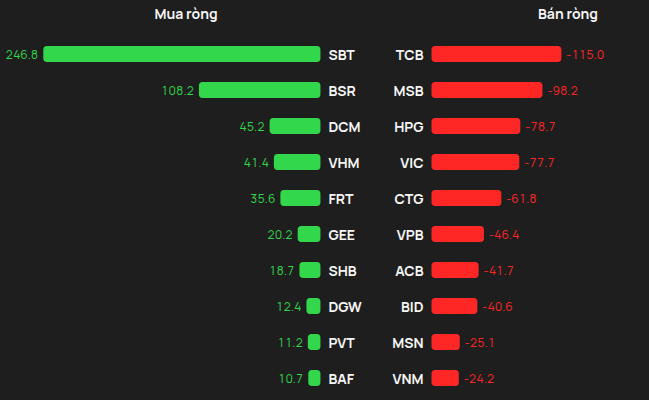Click the green BSR bar
The image size is (649, 400).
point(260,90)
